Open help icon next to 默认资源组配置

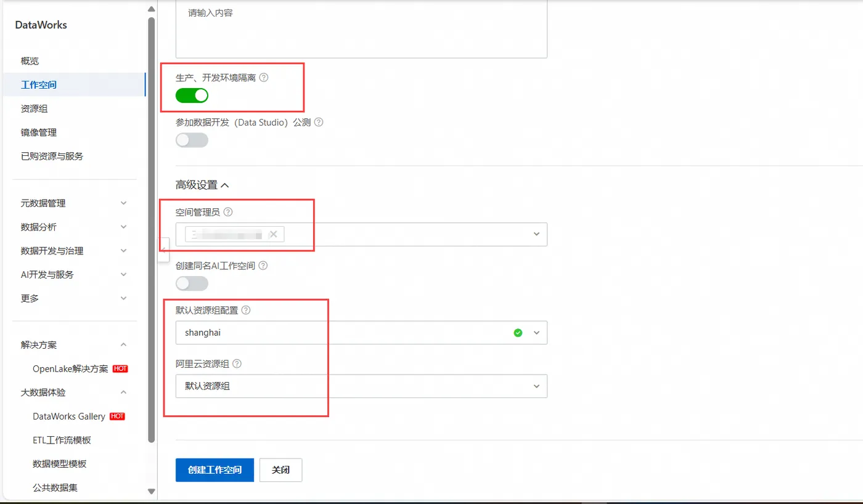246,310
